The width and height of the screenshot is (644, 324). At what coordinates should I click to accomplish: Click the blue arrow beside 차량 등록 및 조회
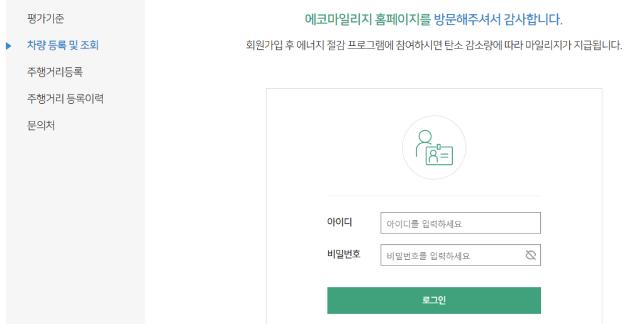[x=9, y=45]
